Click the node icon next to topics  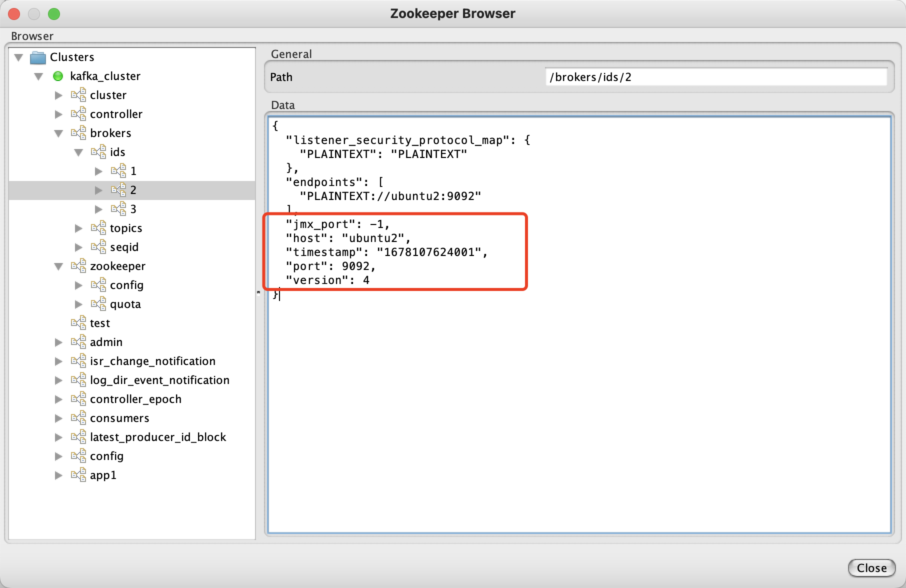[x=98, y=228]
